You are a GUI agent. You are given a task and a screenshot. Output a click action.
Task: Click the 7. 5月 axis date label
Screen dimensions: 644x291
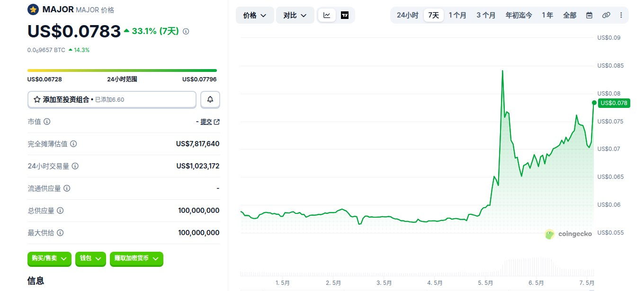pos(587,282)
